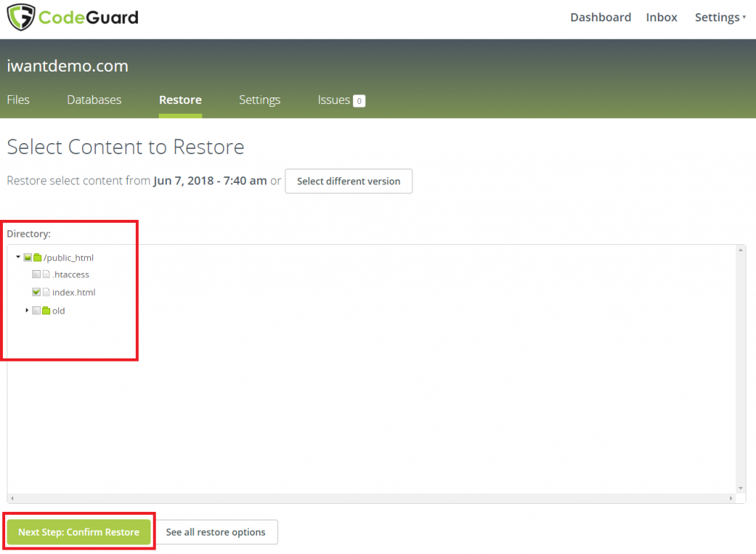This screenshot has height=554, width=756.
Task: Click the .htaccess file icon
Action: [x=47, y=274]
